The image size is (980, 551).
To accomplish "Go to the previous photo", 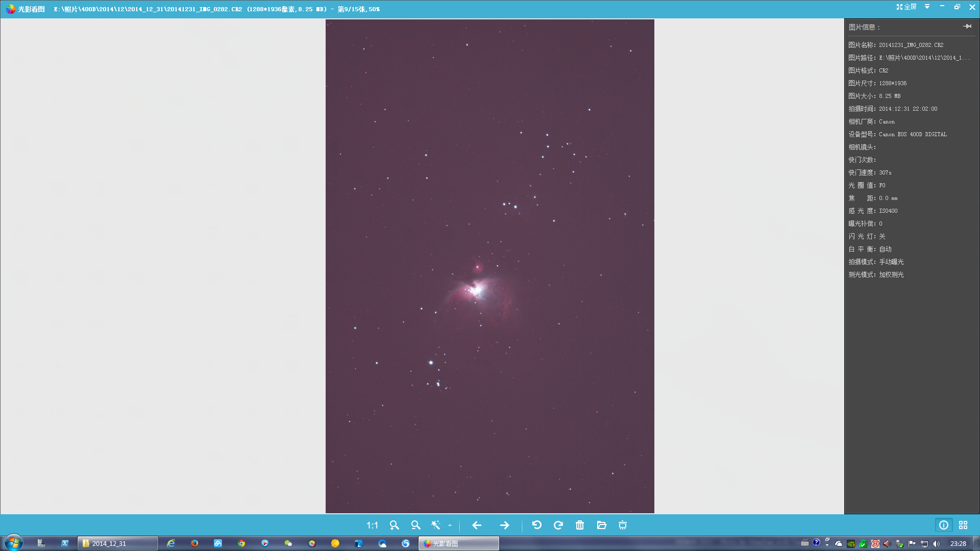I will (x=477, y=525).
